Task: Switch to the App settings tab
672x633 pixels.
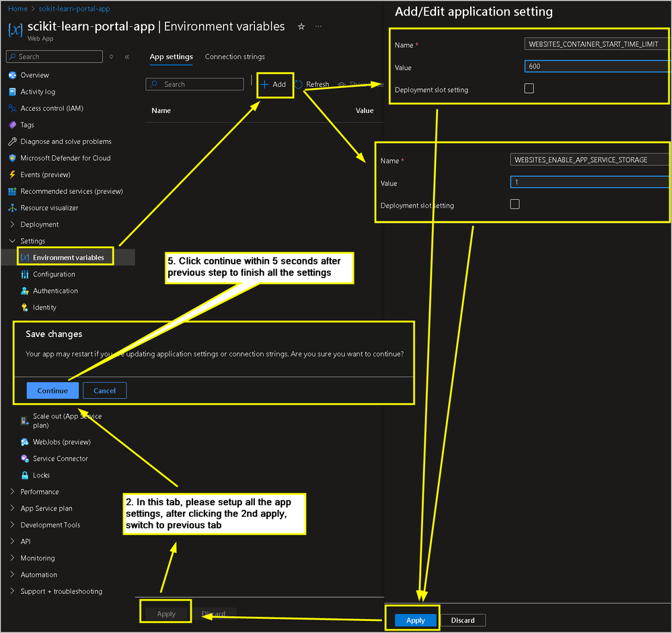Action: point(171,57)
